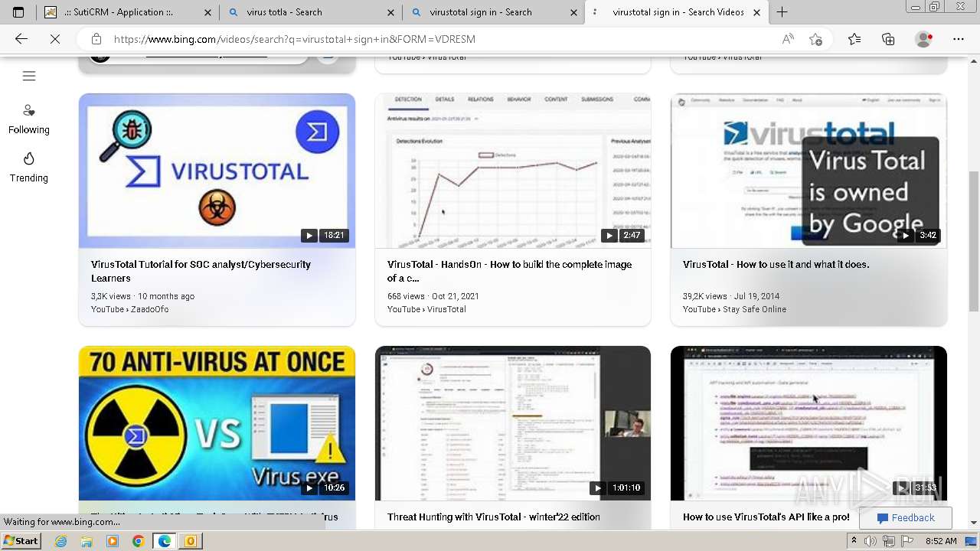This screenshot has width=980, height=551.
Task: Close the Search Videos tab
Action: (x=757, y=12)
